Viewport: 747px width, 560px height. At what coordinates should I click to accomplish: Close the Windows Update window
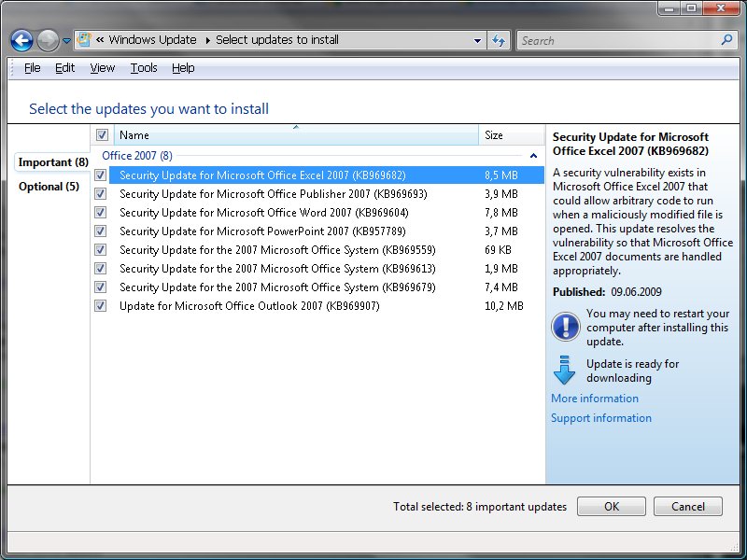[x=721, y=8]
